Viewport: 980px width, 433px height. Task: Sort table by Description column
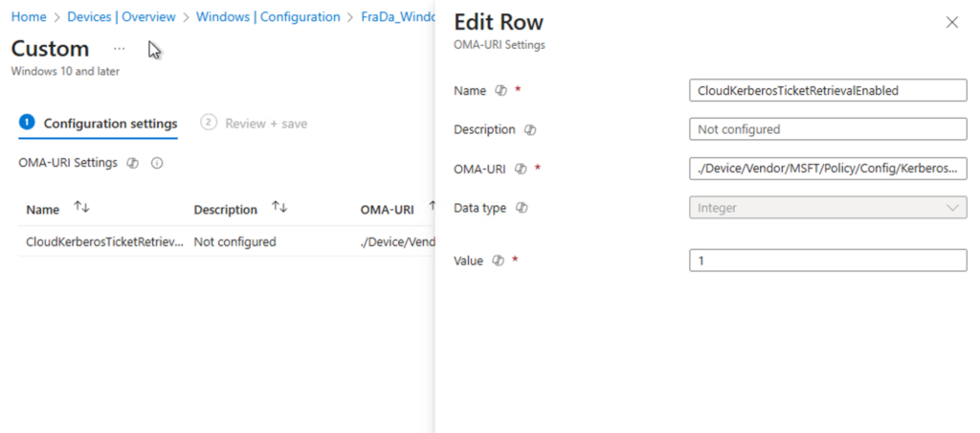pos(279,208)
